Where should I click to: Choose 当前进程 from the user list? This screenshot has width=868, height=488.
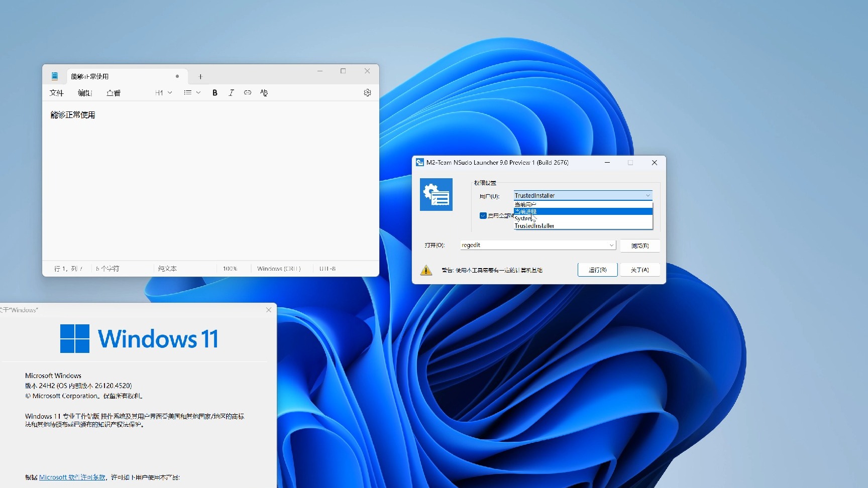pos(583,211)
